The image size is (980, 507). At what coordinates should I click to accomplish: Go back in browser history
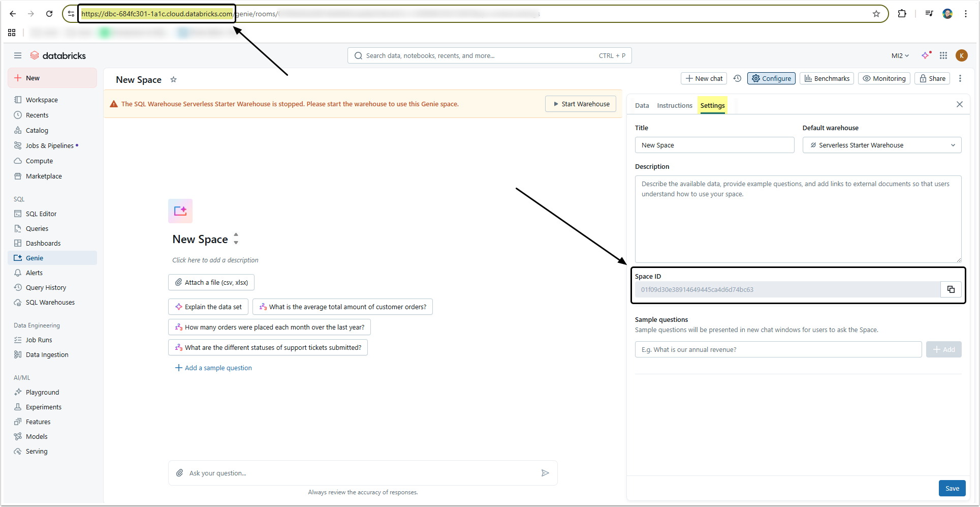13,14
